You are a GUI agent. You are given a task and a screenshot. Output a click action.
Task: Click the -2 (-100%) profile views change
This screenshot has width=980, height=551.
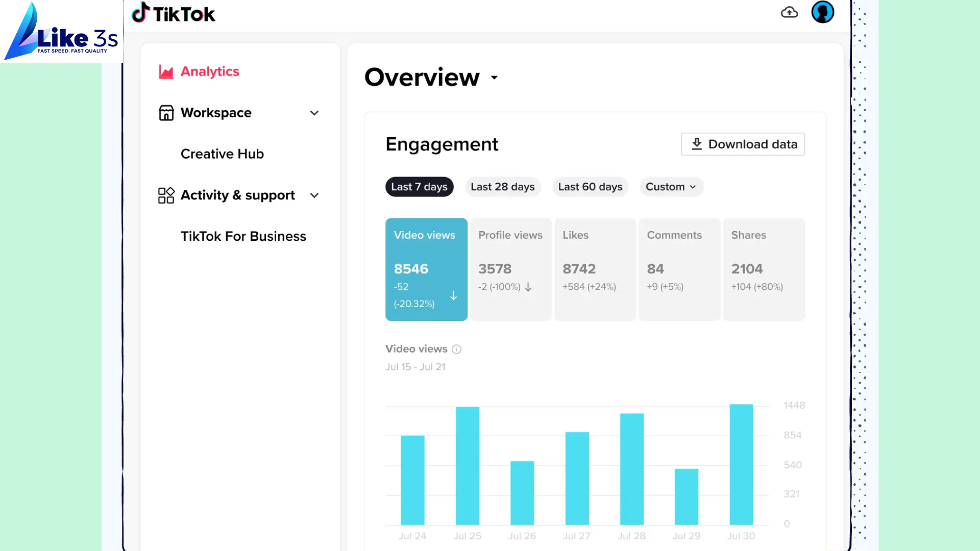[x=499, y=287]
